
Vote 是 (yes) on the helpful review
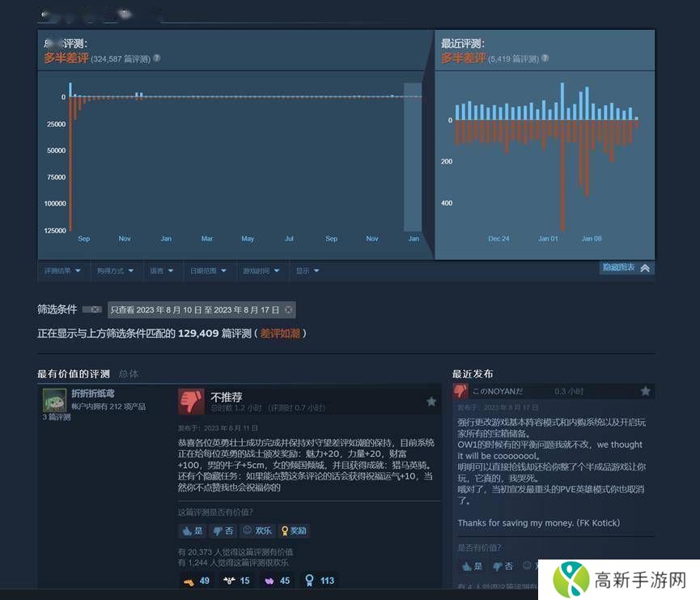(192, 531)
